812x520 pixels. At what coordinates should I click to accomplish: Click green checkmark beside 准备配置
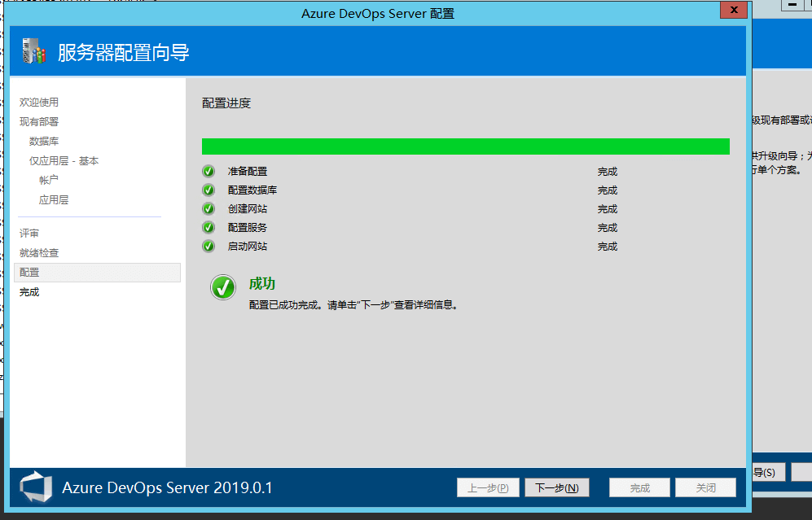pos(208,172)
